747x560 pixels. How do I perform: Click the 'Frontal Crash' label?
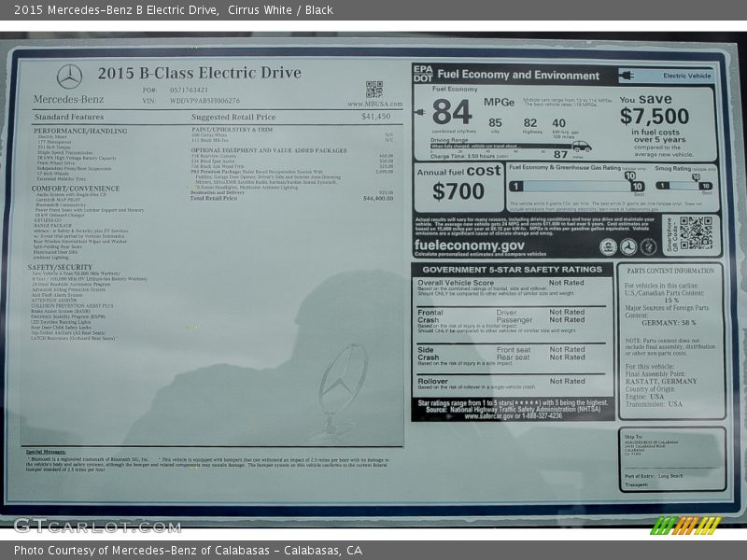(x=430, y=316)
